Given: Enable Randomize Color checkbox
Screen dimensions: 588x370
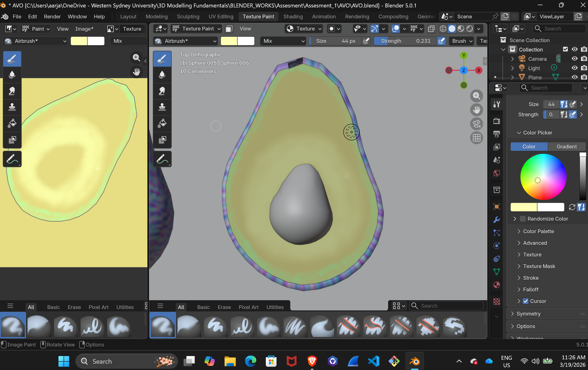Looking at the screenshot, I should (x=522, y=219).
